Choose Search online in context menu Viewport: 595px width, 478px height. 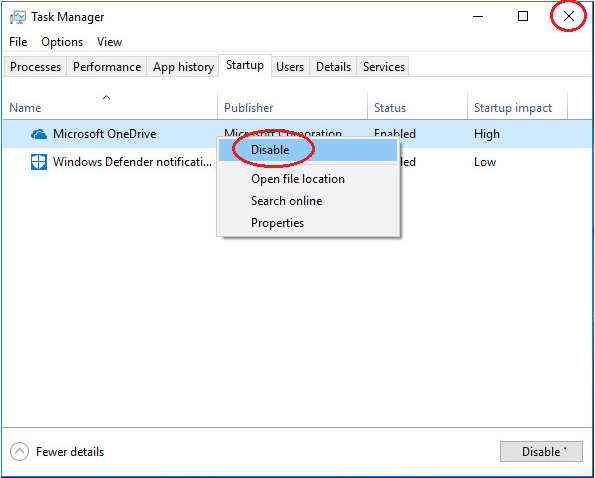308,201
